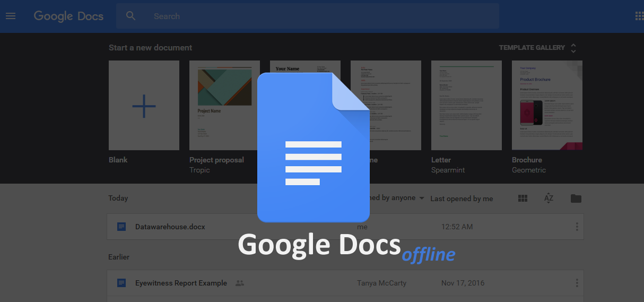Open the file picker folder icon
Screen dimensions: 644x302
pyautogui.click(x=576, y=199)
